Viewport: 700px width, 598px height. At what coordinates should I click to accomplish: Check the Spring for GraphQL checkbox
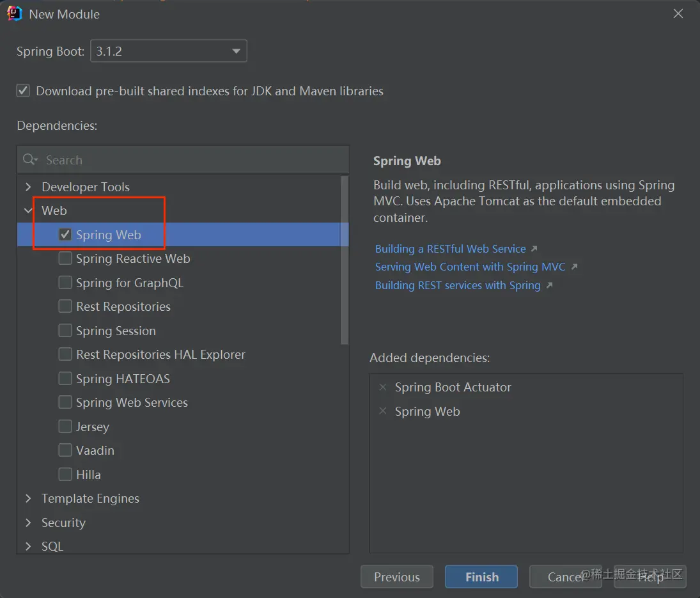[x=65, y=283]
